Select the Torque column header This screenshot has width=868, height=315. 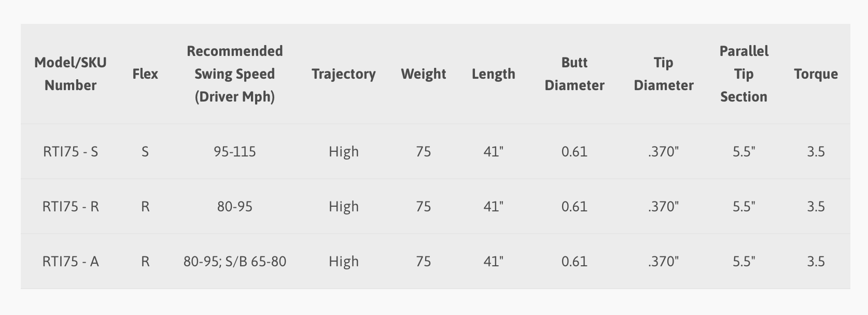point(816,74)
